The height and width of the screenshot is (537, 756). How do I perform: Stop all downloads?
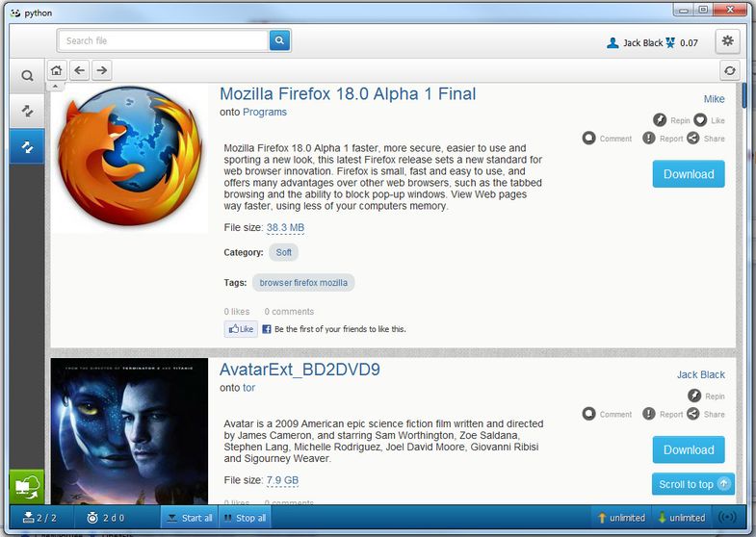tap(245, 518)
